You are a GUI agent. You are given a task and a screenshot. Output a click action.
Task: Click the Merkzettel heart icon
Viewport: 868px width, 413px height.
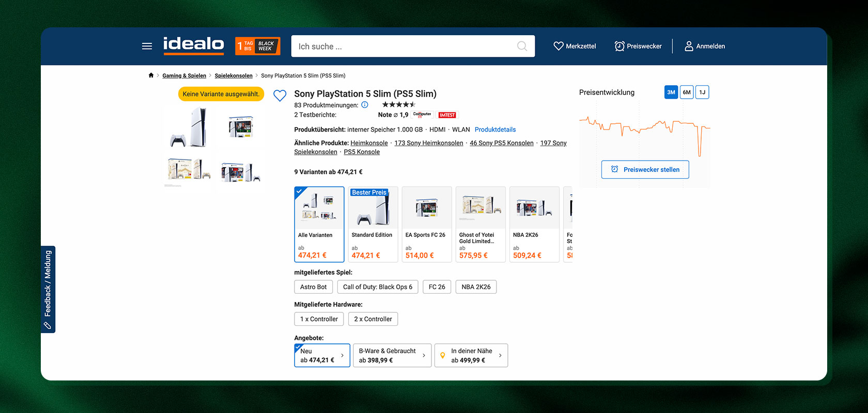[x=559, y=46]
